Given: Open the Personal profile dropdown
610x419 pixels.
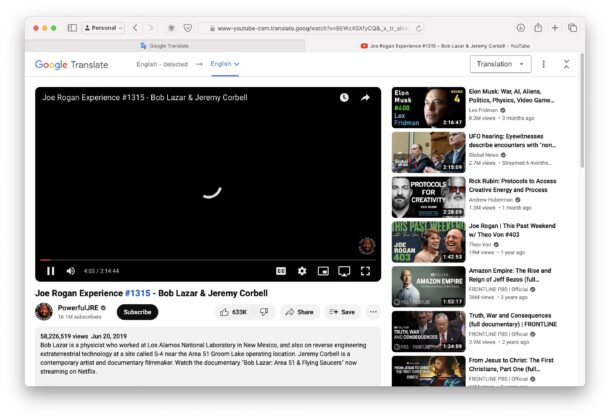Looking at the screenshot, I should point(103,28).
